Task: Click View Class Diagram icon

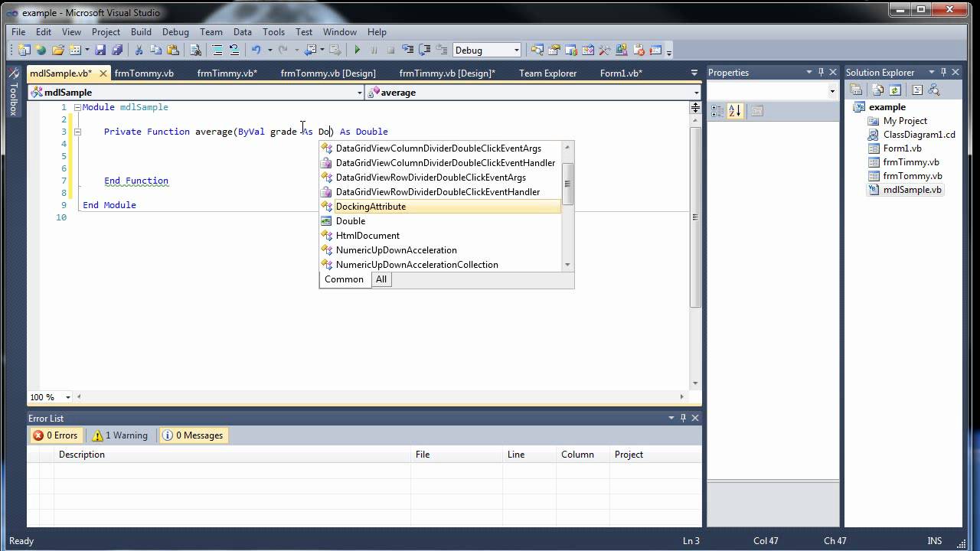Action: coord(934,89)
